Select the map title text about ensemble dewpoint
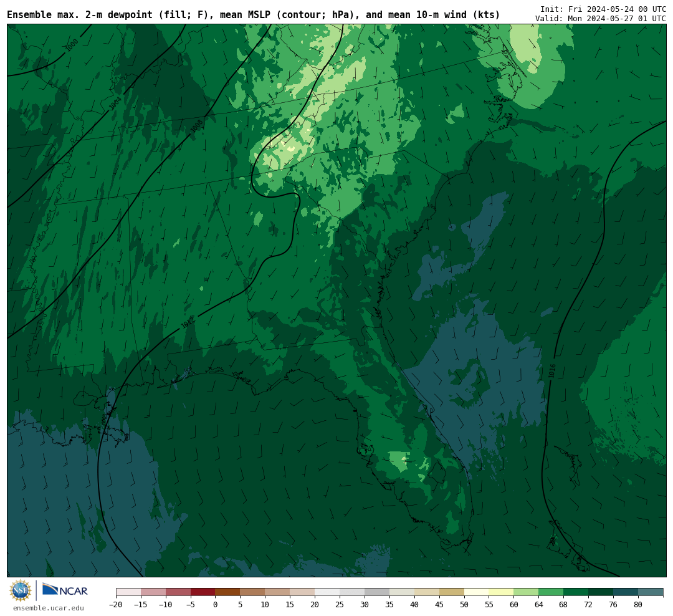 [253, 15]
